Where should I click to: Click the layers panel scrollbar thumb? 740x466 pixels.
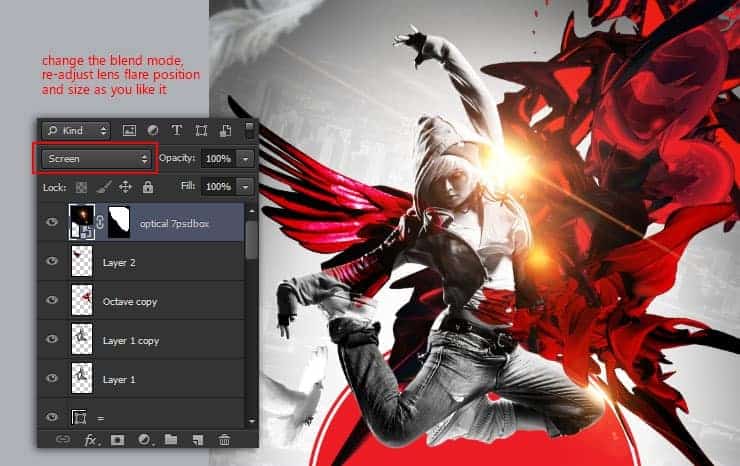252,240
